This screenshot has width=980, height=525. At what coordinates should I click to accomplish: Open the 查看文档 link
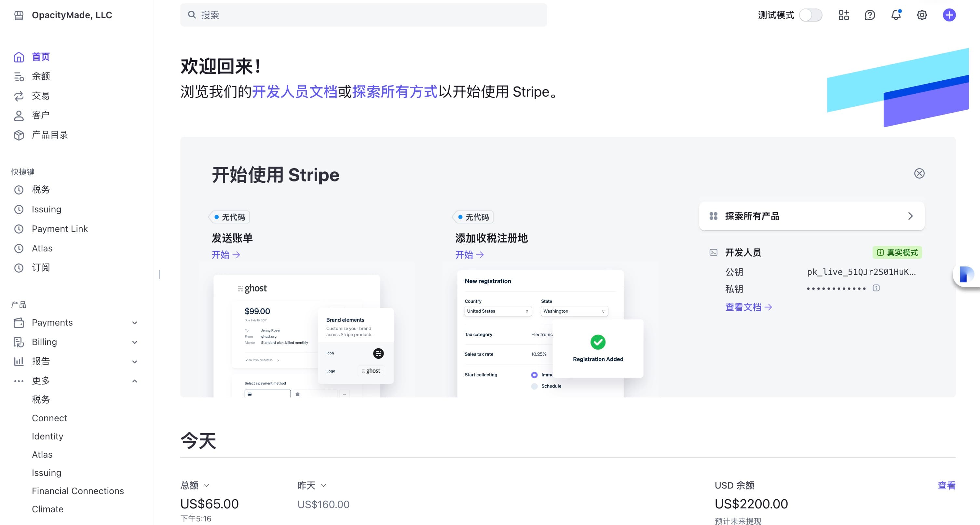(x=749, y=307)
